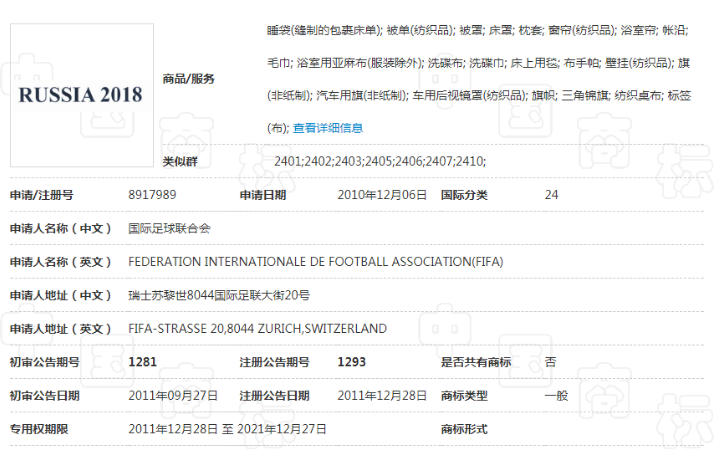Screen dimensions: 727x461
Task: Select the 是否共有商标 label
Action: (x=476, y=362)
